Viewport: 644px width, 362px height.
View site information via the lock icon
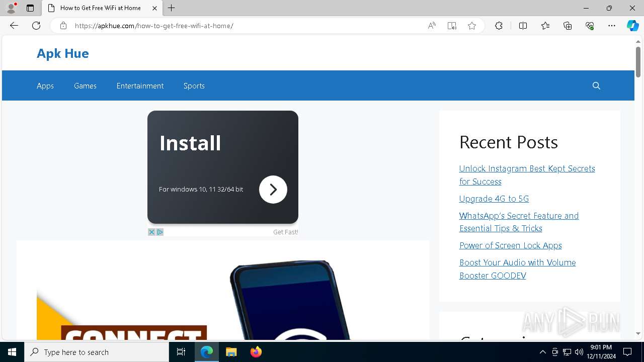[63, 26]
